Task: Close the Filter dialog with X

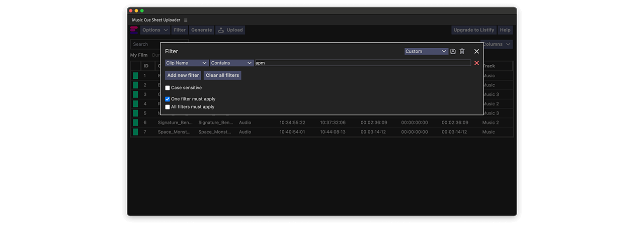Action: coord(476,51)
